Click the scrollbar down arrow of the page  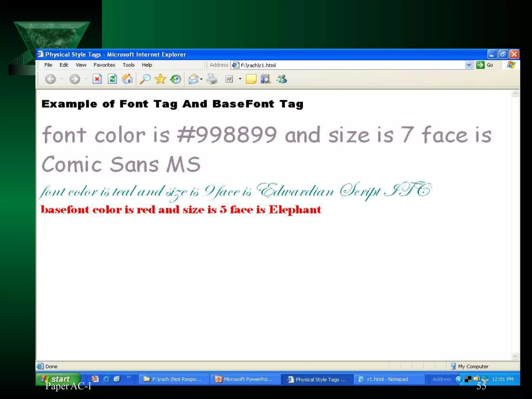[515, 356]
